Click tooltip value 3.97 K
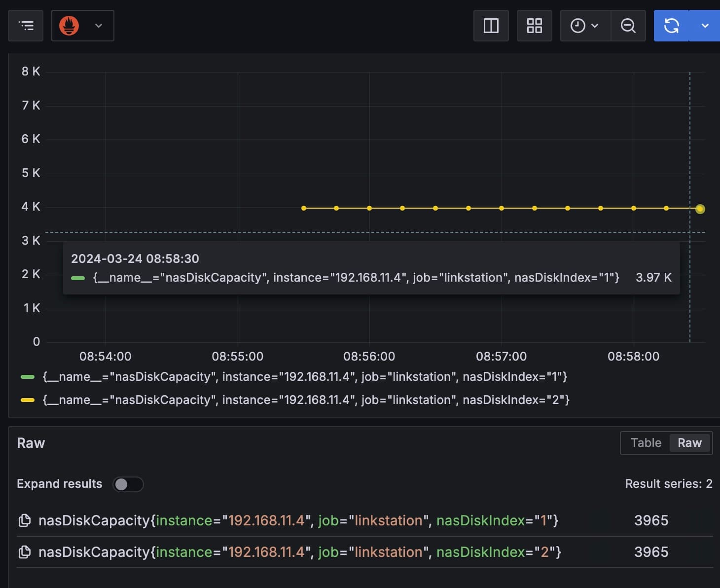Image resolution: width=720 pixels, height=588 pixels. click(x=653, y=278)
